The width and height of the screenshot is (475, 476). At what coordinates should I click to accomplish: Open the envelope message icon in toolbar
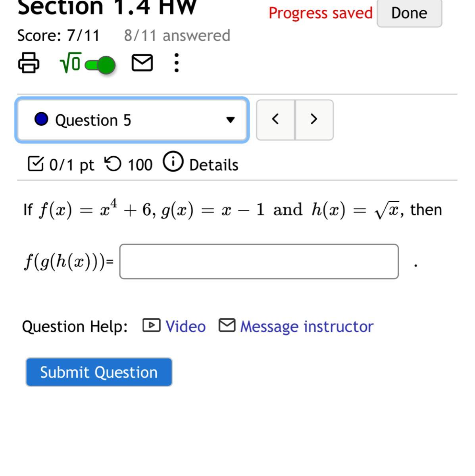(142, 63)
